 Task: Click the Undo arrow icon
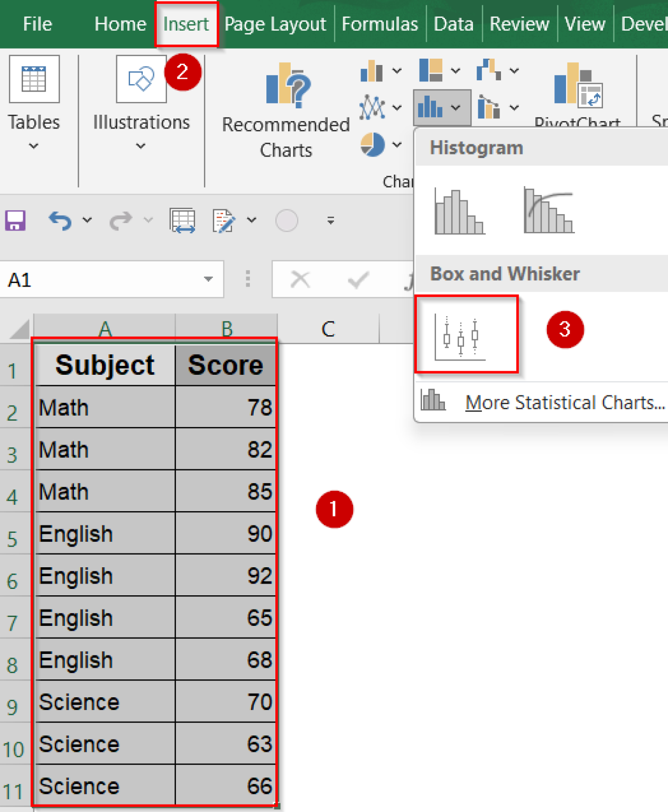click(x=60, y=220)
